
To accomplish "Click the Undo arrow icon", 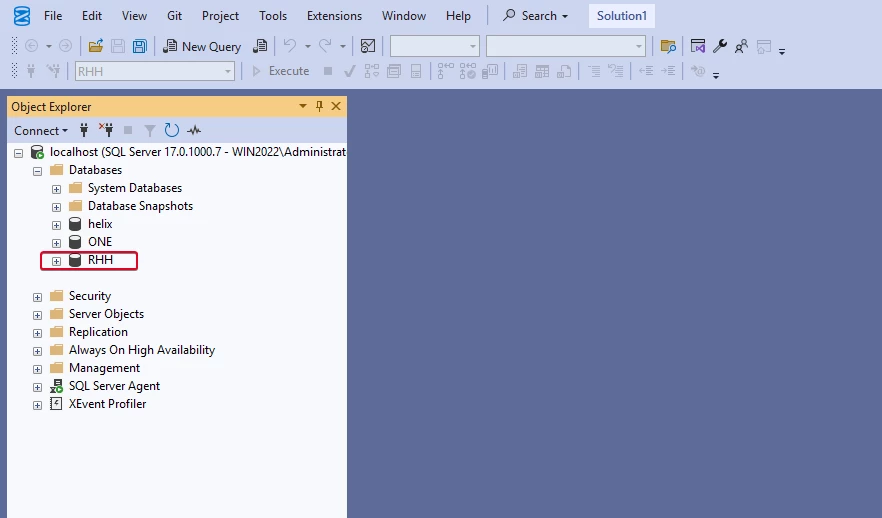I will (x=290, y=46).
